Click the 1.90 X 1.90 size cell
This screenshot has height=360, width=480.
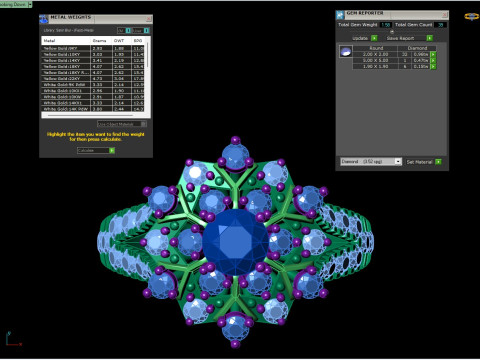click(x=375, y=66)
